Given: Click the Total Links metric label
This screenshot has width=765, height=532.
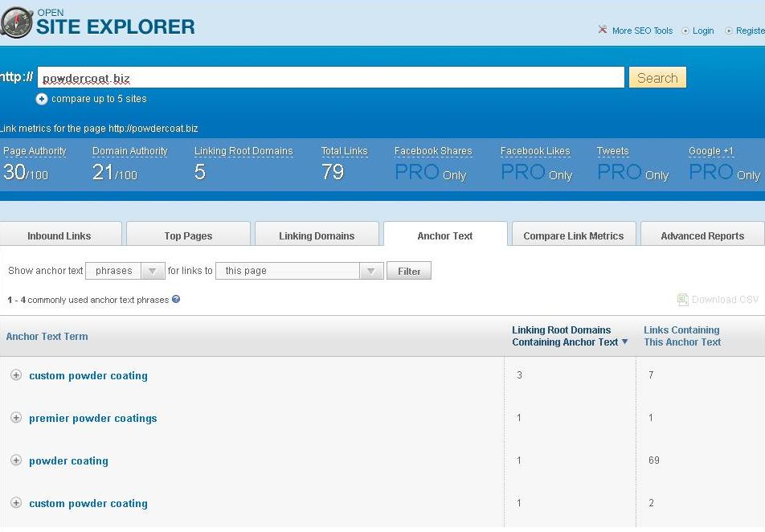Looking at the screenshot, I should point(345,151).
